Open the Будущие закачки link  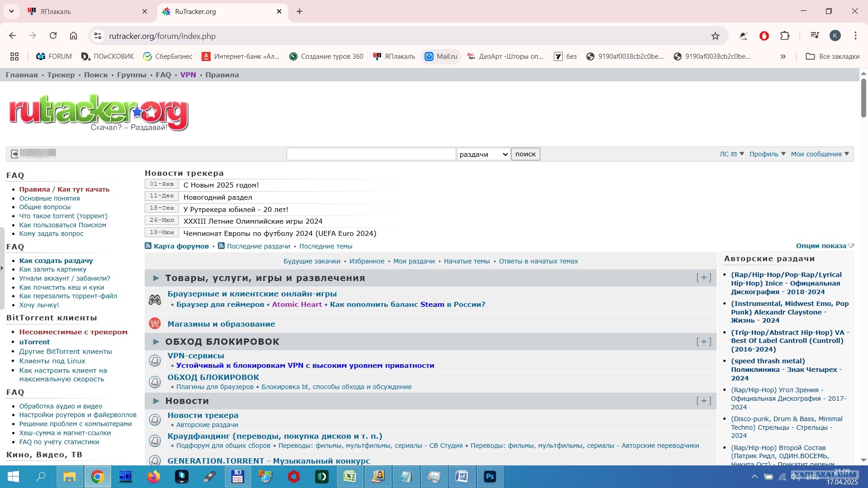coord(312,261)
